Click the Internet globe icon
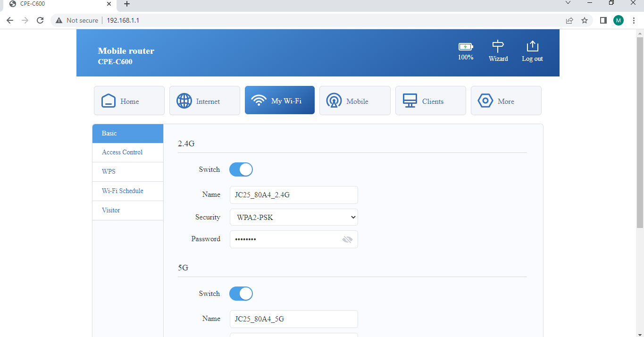This screenshot has width=644, height=337. point(184,101)
